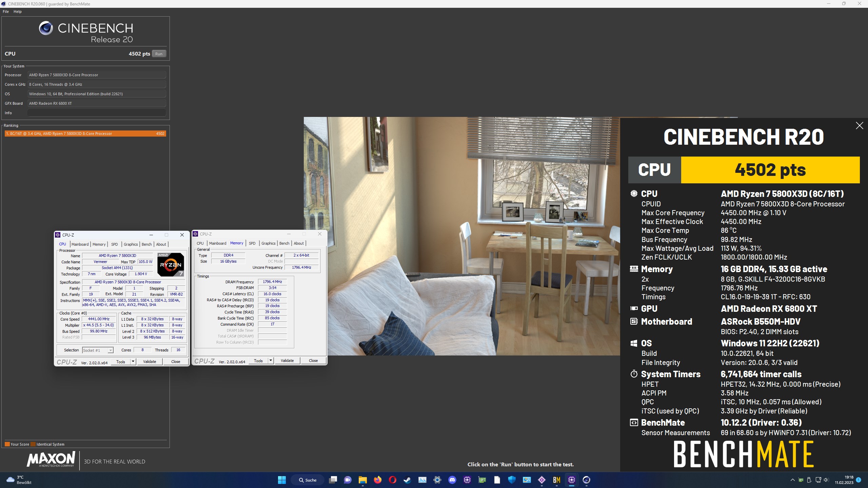Switch to Cinebench via its taskbar icon
Screen dimensions: 868x488
coord(587,480)
